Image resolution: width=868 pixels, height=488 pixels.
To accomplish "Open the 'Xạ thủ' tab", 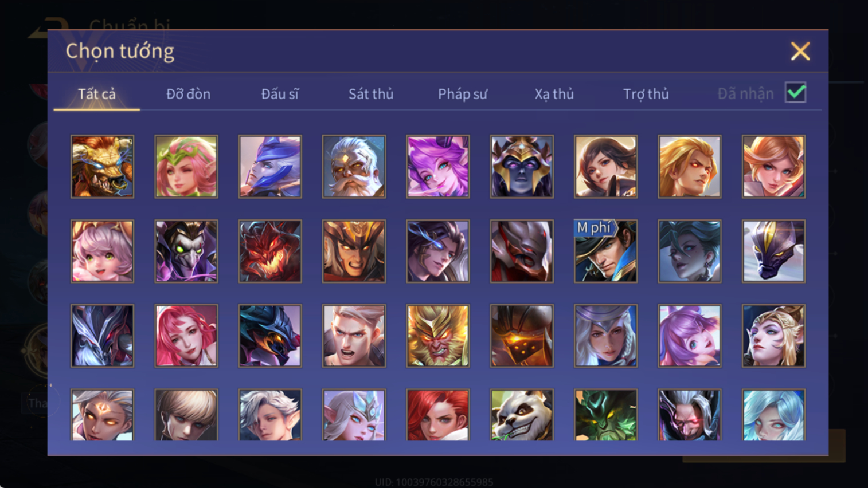I will pos(554,94).
